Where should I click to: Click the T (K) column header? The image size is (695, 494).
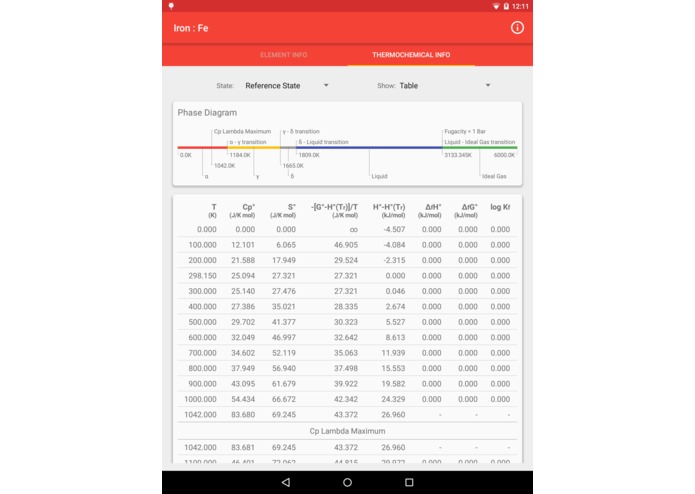tap(213, 210)
